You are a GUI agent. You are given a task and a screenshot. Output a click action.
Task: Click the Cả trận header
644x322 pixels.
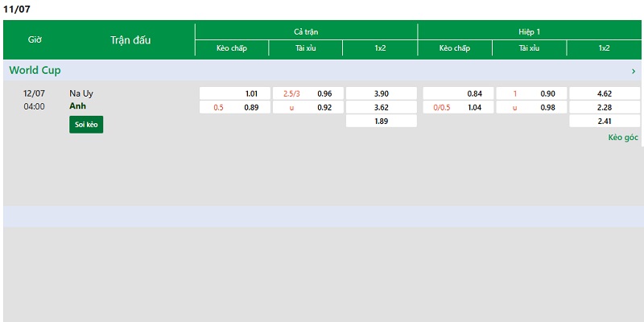(x=306, y=32)
